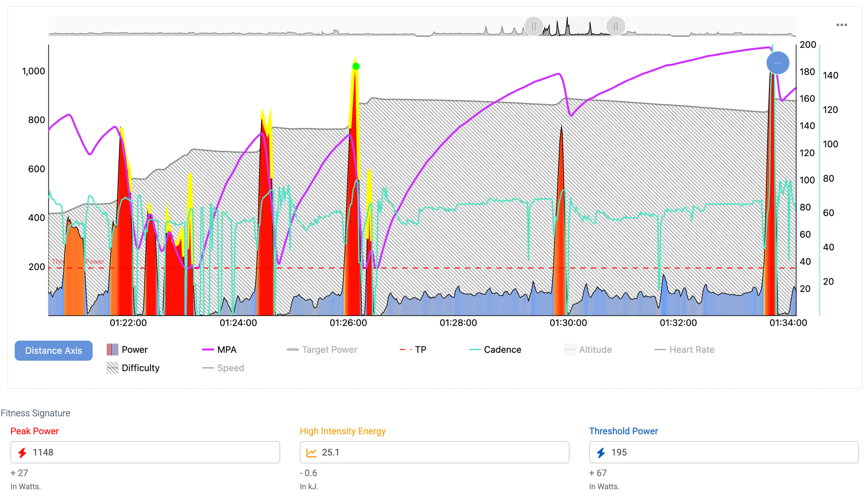Show the Target Power series
Image resolution: width=868 pixels, height=502 pixels.
[x=292, y=350]
